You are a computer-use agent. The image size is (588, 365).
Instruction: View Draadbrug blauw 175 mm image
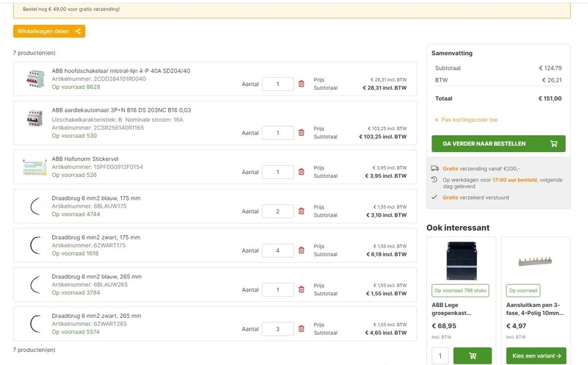coord(35,206)
